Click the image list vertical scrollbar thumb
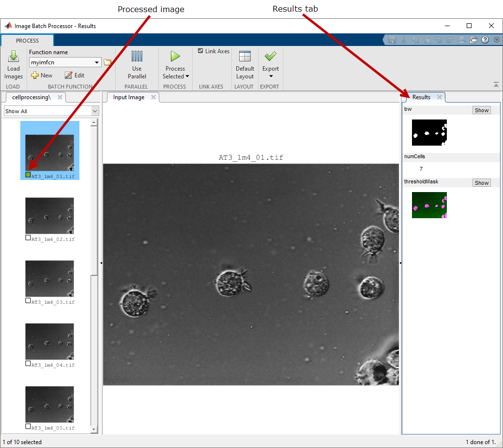The width and height of the screenshot is (503, 448). point(93,200)
